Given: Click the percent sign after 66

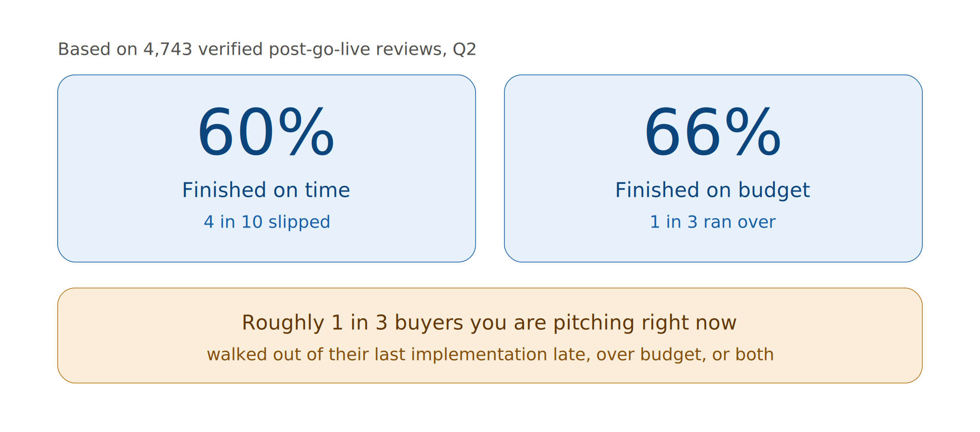Looking at the screenshot, I should coord(753,132).
